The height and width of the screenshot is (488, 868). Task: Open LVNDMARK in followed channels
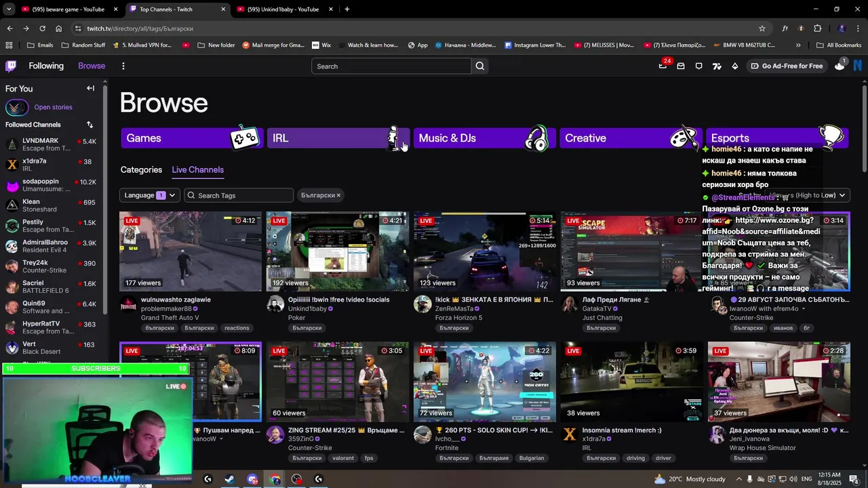[51, 144]
